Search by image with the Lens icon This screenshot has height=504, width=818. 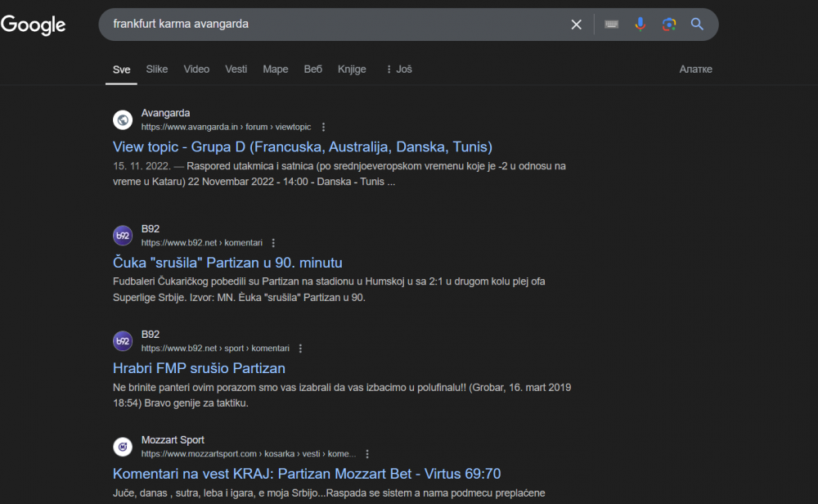(x=669, y=24)
